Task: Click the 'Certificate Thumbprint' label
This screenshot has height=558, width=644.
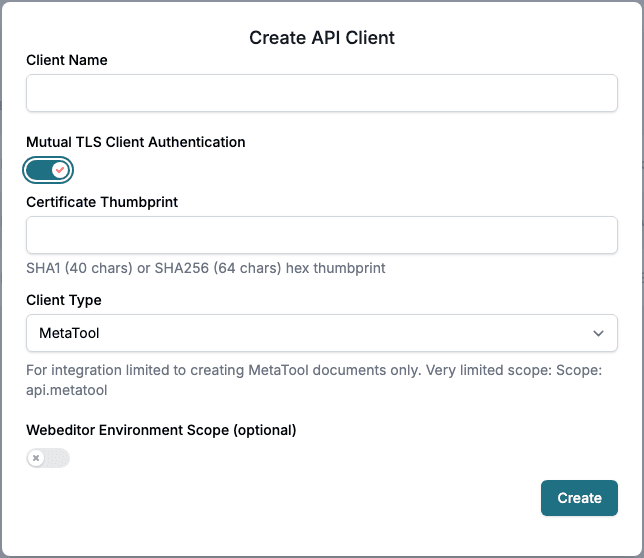Action: 102,202
